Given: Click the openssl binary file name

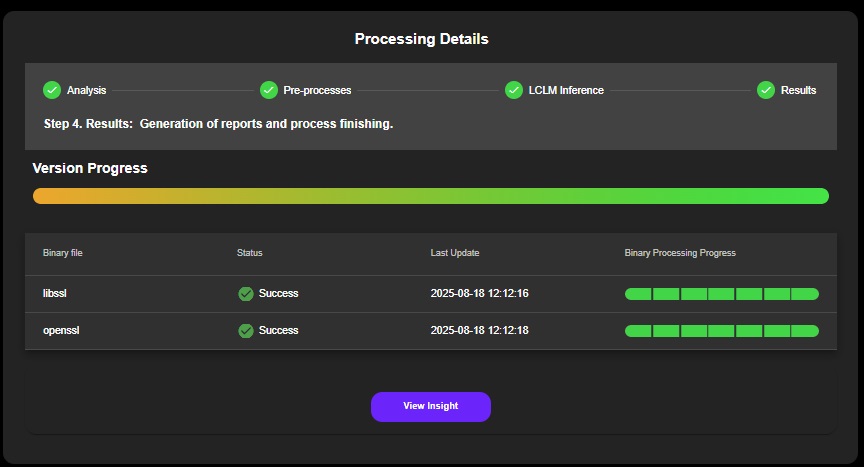Looking at the screenshot, I should click(x=61, y=331).
